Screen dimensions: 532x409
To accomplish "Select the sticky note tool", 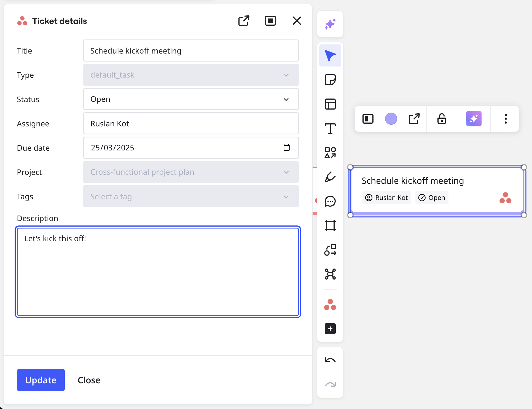I will click(x=330, y=80).
